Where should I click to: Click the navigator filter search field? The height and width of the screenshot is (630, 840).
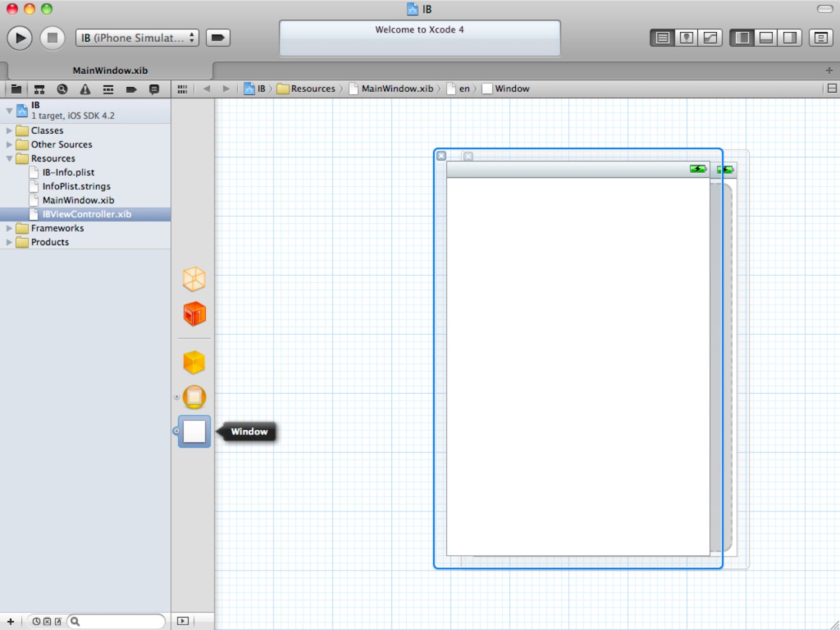[x=116, y=621]
